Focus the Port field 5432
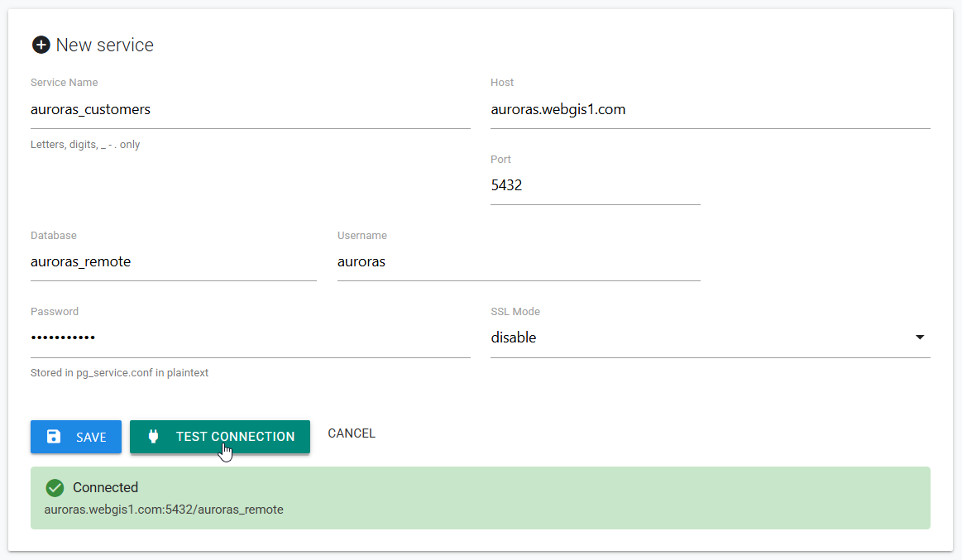This screenshot has height=560, width=962. click(x=595, y=185)
